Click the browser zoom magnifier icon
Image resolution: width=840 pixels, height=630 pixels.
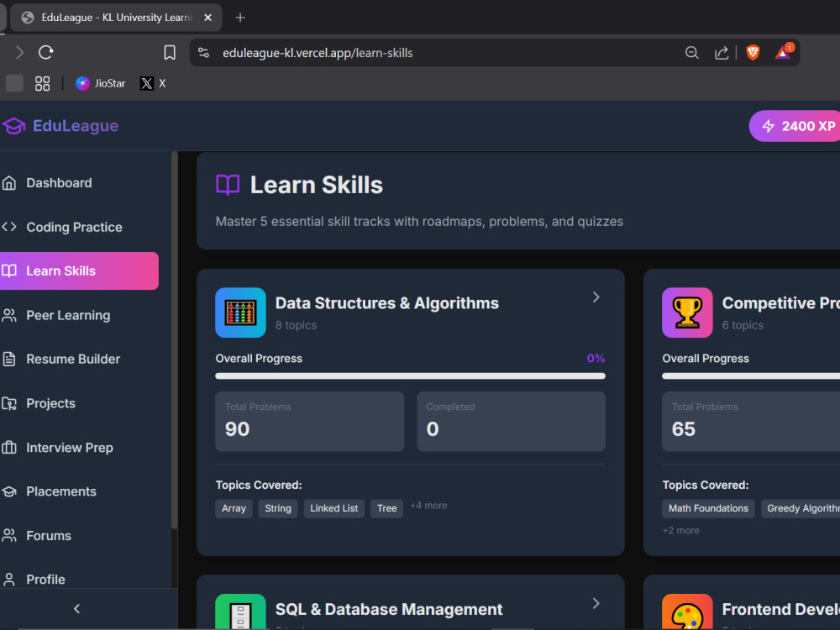pyautogui.click(x=691, y=52)
